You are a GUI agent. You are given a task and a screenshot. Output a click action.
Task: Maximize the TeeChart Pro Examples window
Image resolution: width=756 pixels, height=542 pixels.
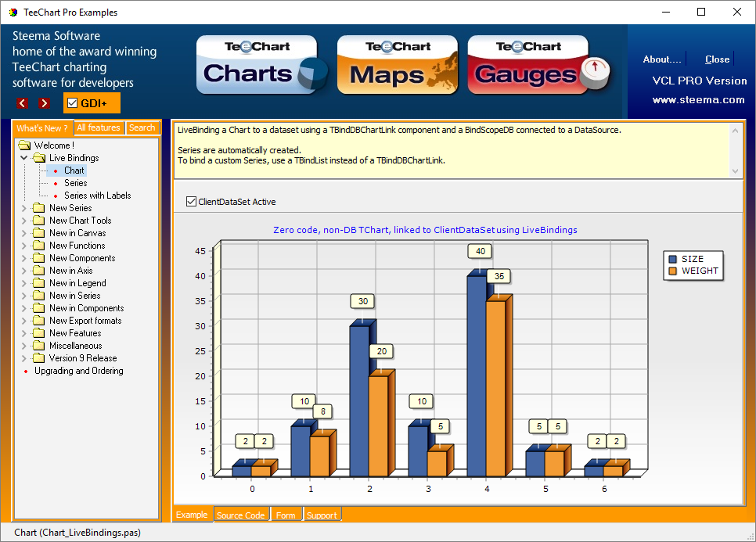[x=701, y=12]
